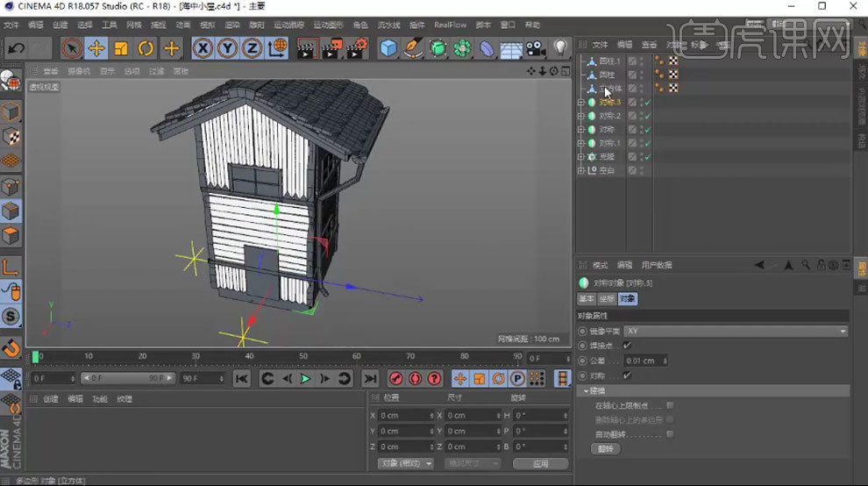Viewport: 868px width, 486px height.
Task: Switch to the 坐标 tab in attributes
Action: pyautogui.click(x=606, y=299)
